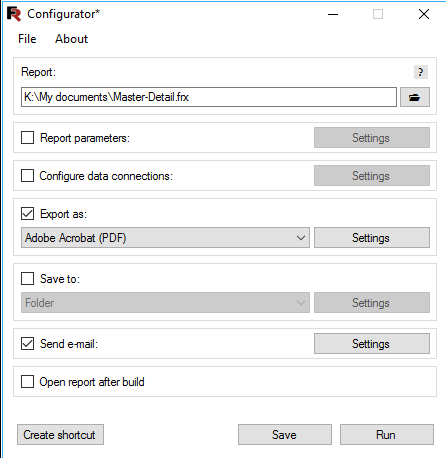446x458 pixels.
Task: Click the Report path input field
Action: [209, 97]
